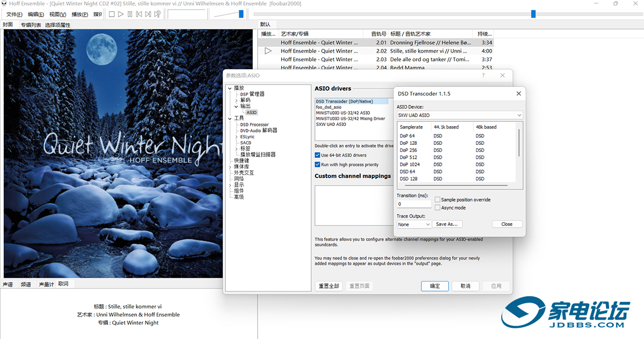Close the ASIO preferences dialog with X
Viewport: 644px width, 339px height.
pos(503,76)
